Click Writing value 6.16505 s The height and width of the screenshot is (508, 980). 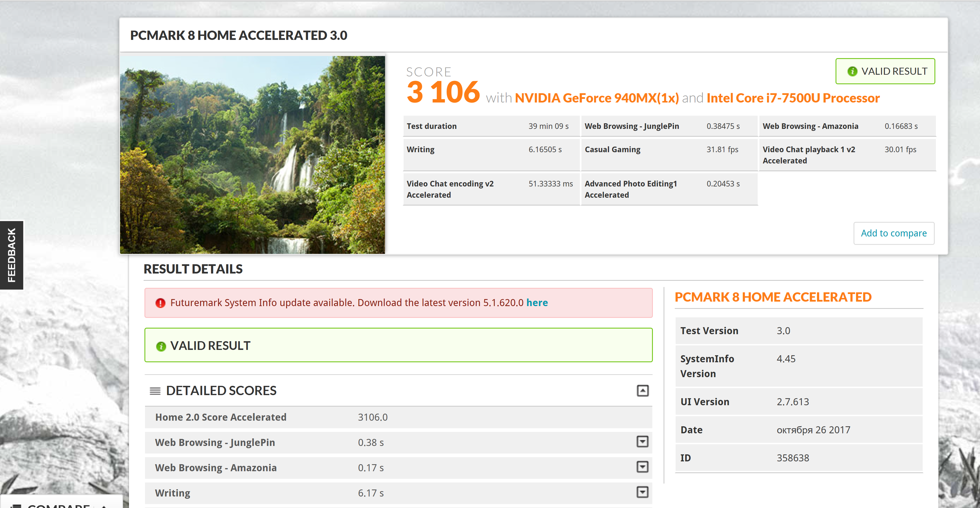[545, 149]
